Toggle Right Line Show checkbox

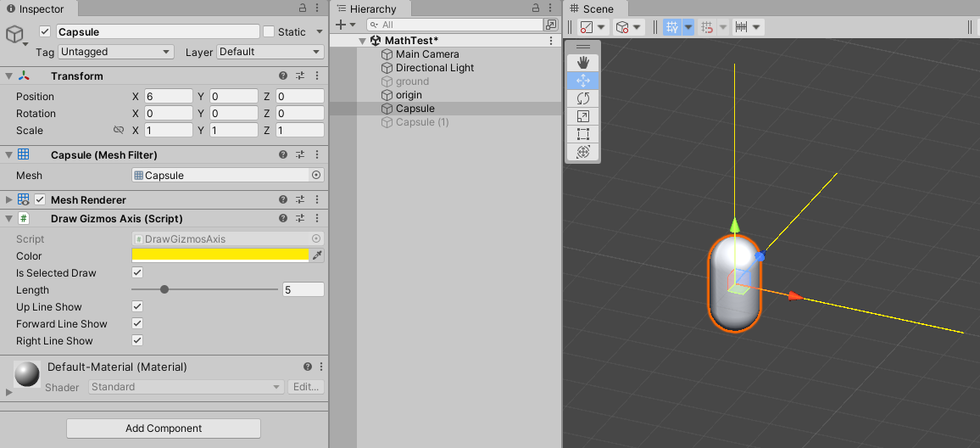pos(137,340)
